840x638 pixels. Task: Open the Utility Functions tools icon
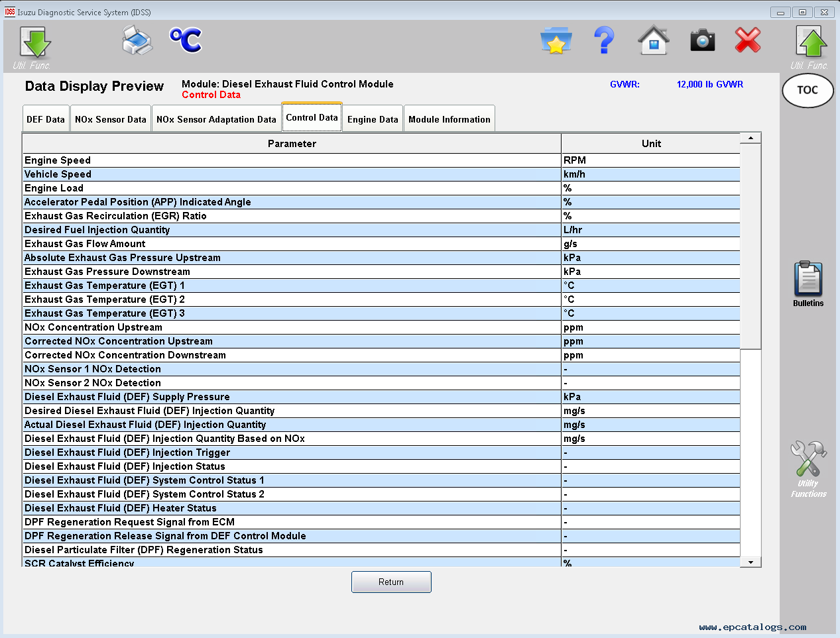(x=808, y=458)
